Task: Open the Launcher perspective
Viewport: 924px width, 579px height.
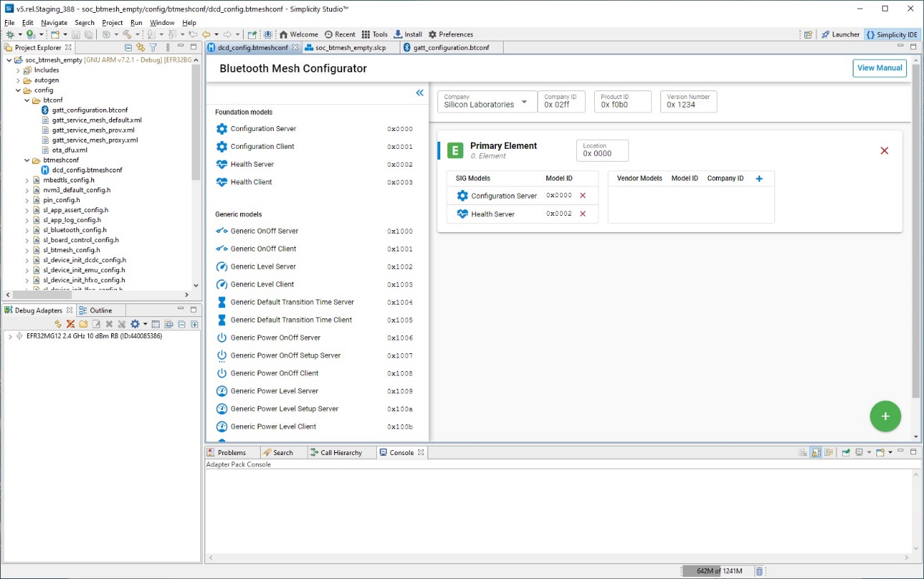Action: coord(841,33)
